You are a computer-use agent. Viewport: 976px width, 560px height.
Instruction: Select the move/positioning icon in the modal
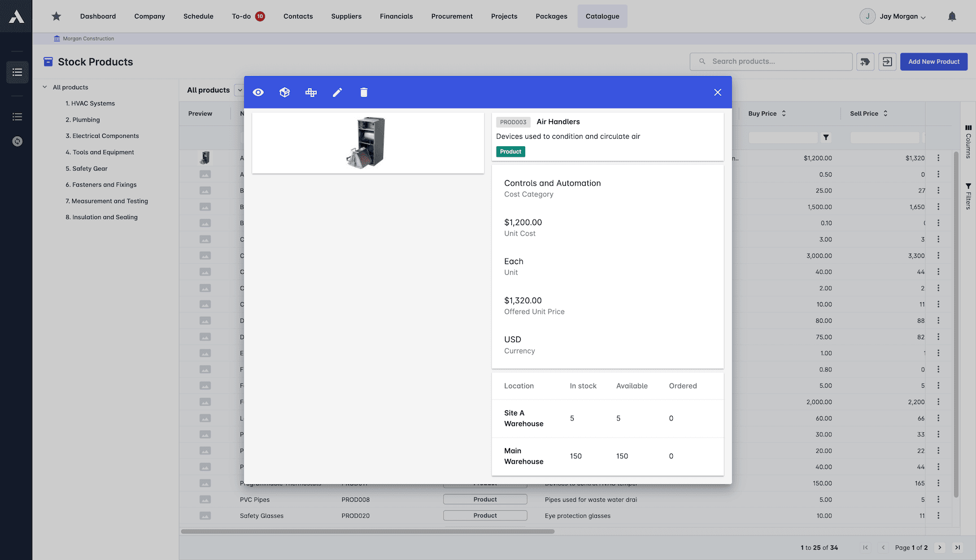311,92
